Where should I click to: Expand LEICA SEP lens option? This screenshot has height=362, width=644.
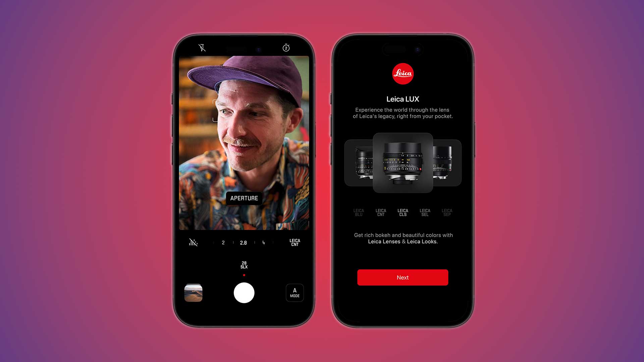tap(447, 213)
